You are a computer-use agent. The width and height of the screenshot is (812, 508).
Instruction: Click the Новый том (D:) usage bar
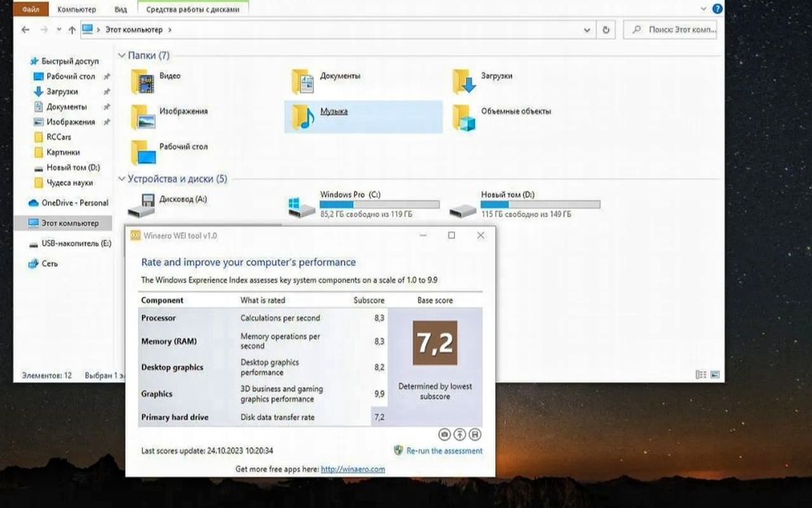pyautogui.click(x=541, y=204)
